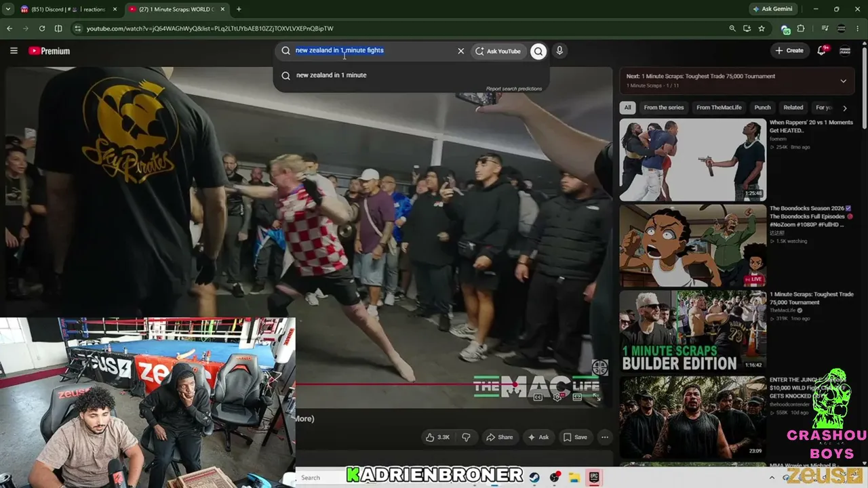
Task: Open the VPN extension marked US
Action: tap(786, 29)
